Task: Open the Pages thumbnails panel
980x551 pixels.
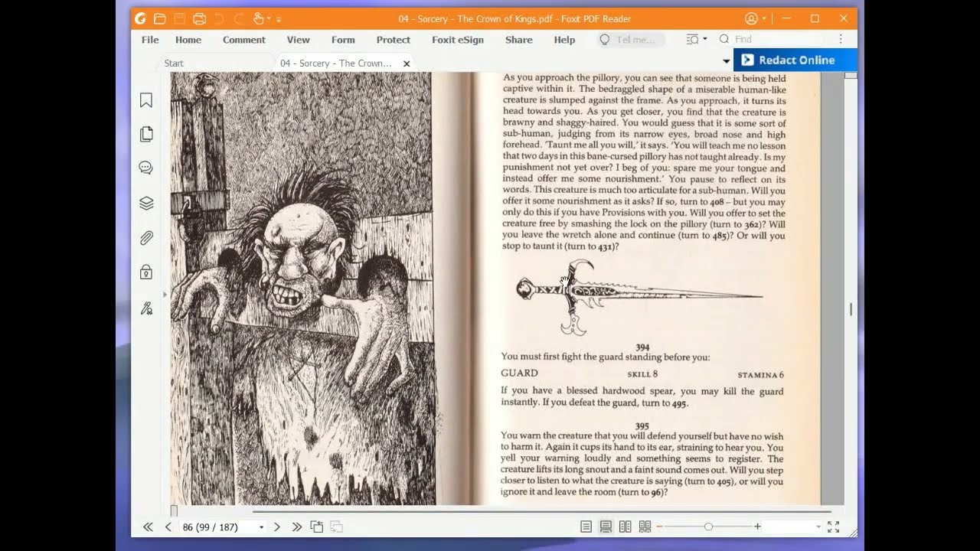Action: click(145, 134)
